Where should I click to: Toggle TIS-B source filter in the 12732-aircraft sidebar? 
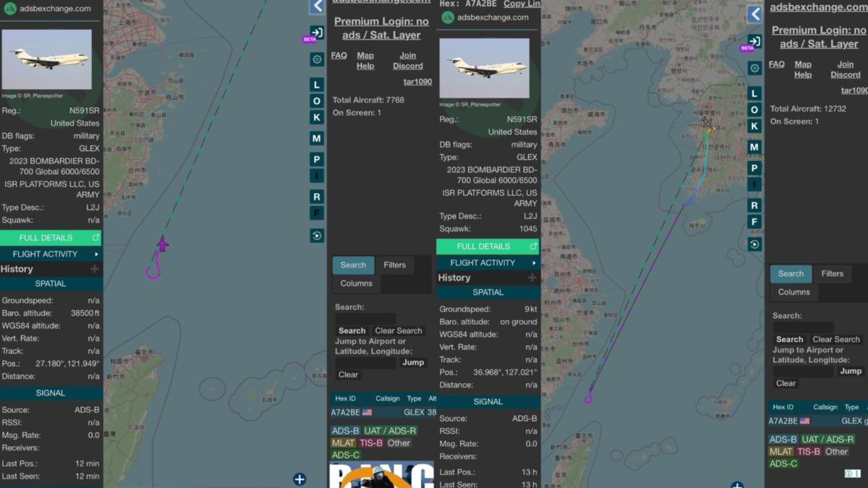pyautogui.click(x=808, y=451)
